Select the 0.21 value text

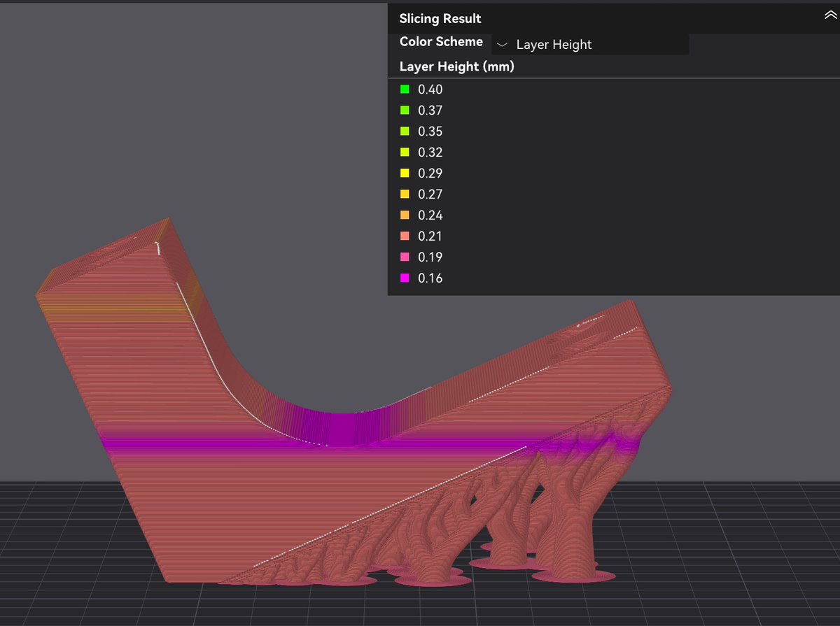430,236
